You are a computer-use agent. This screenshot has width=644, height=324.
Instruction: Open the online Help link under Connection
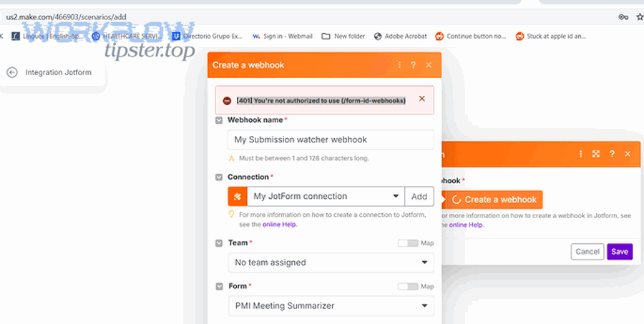click(x=279, y=224)
